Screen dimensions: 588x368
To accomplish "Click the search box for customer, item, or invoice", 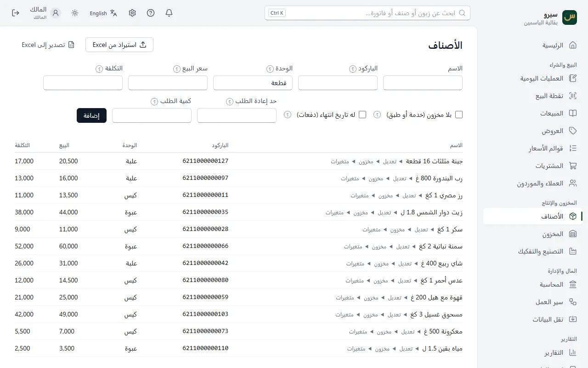I will pyautogui.click(x=367, y=13).
